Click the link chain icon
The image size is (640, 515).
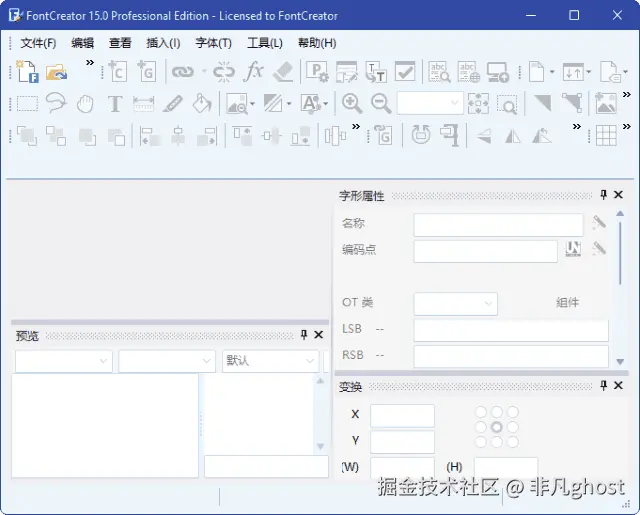point(182,72)
